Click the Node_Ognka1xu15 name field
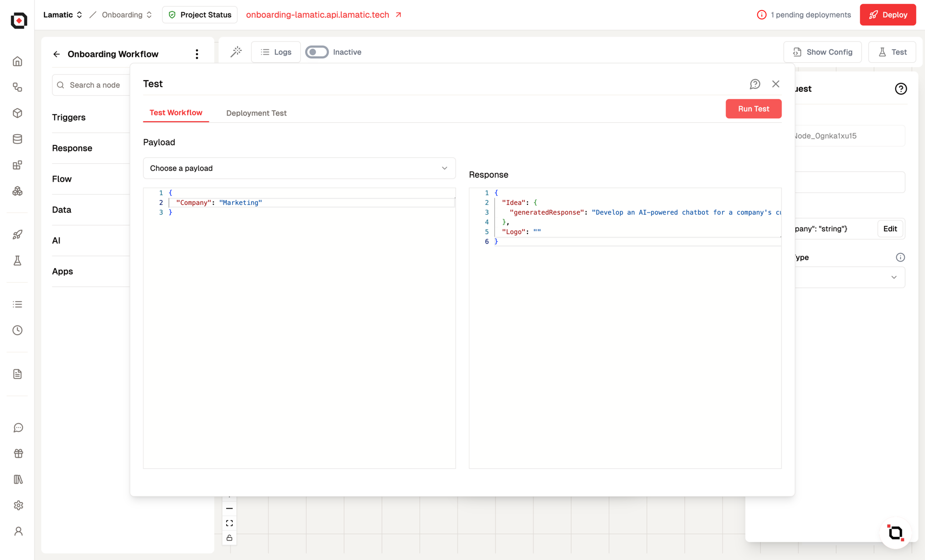This screenshot has height=560, width=925. click(850, 136)
